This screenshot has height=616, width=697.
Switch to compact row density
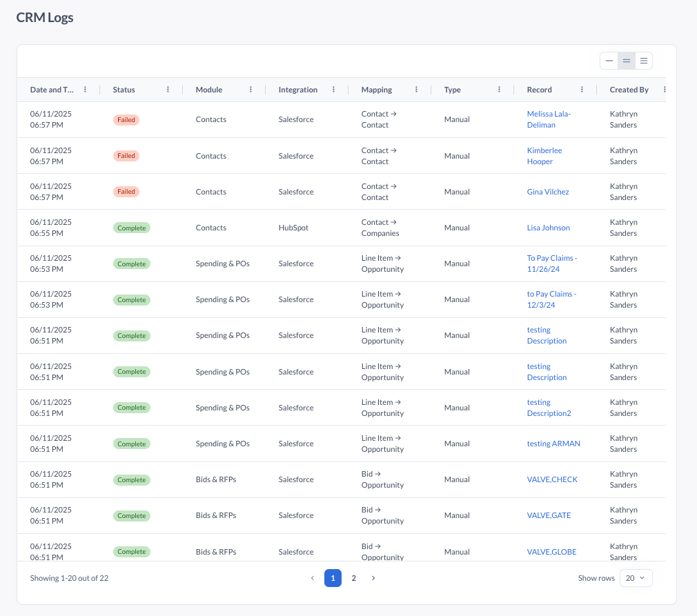pyautogui.click(x=609, y=61)
